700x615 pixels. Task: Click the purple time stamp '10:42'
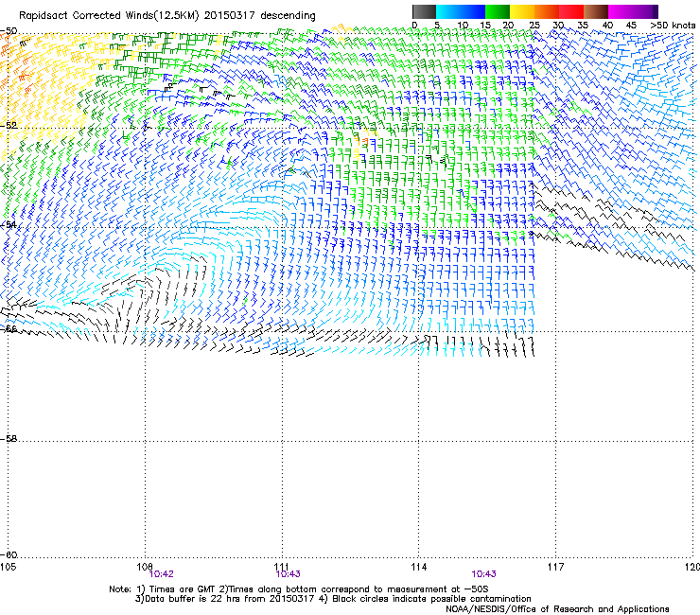(161, 574)
